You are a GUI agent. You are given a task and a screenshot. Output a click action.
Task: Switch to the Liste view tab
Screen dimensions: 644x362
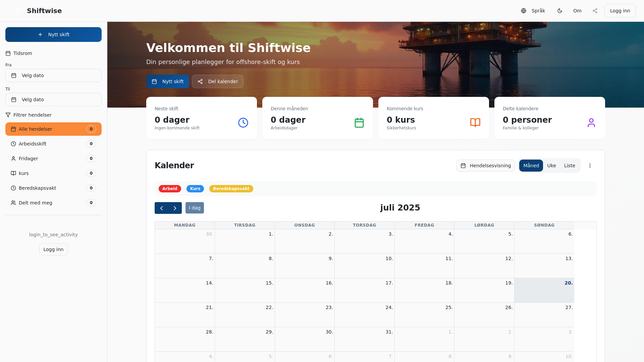pos(569,165)
